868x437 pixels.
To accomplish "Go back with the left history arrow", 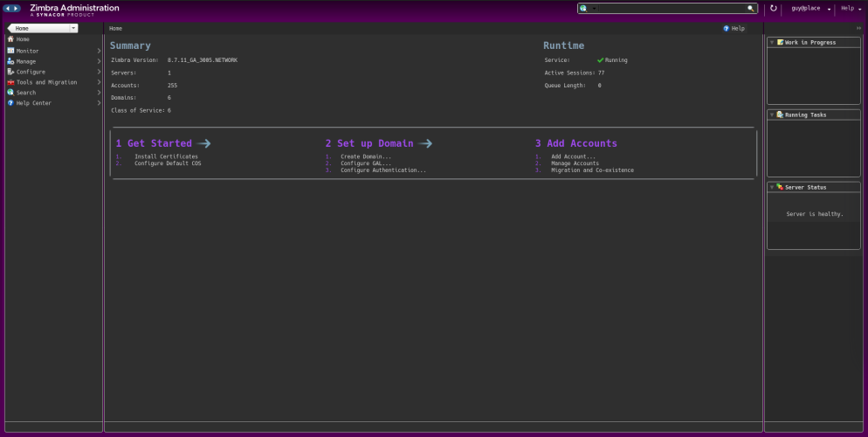I will pyautogui.click(x=8, y=9).
